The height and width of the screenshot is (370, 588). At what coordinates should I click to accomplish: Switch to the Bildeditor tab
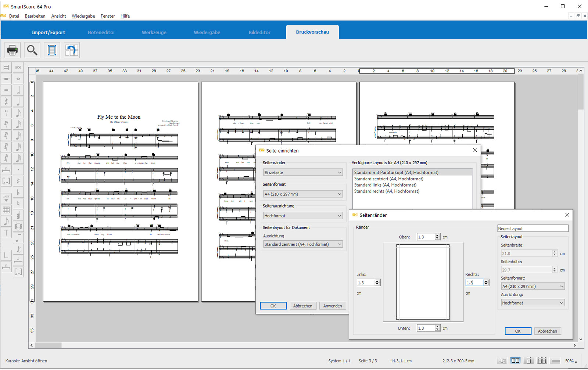tap(259, 32)
